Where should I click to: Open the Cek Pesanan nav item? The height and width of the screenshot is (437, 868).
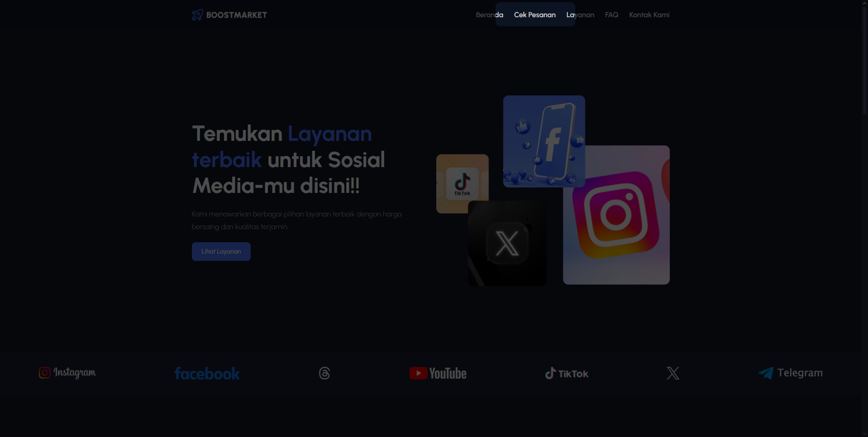tap(534, 15)
